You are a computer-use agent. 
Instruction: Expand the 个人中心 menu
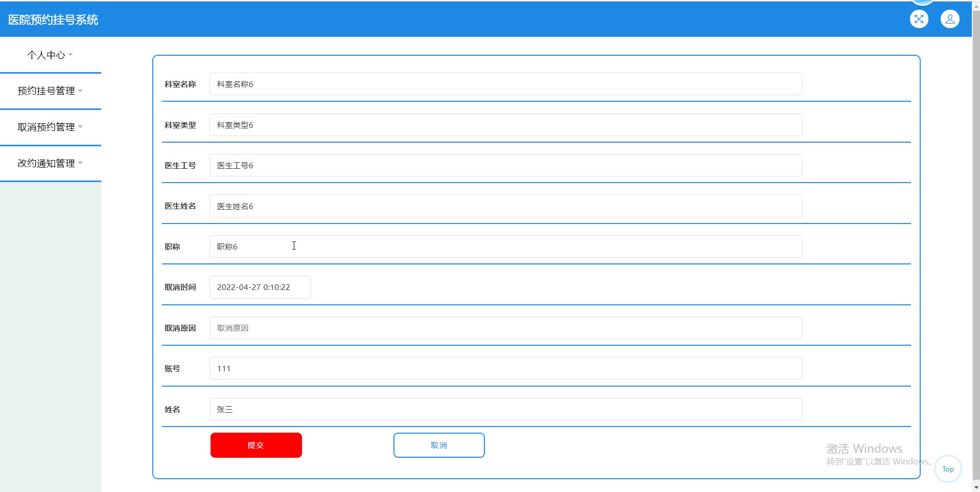(50, 55)
